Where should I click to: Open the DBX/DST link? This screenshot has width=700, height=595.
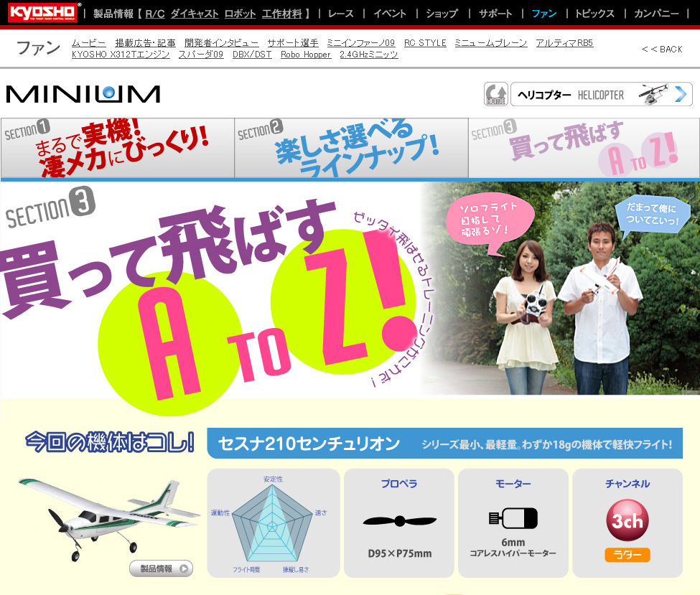[x=252, y=55]
